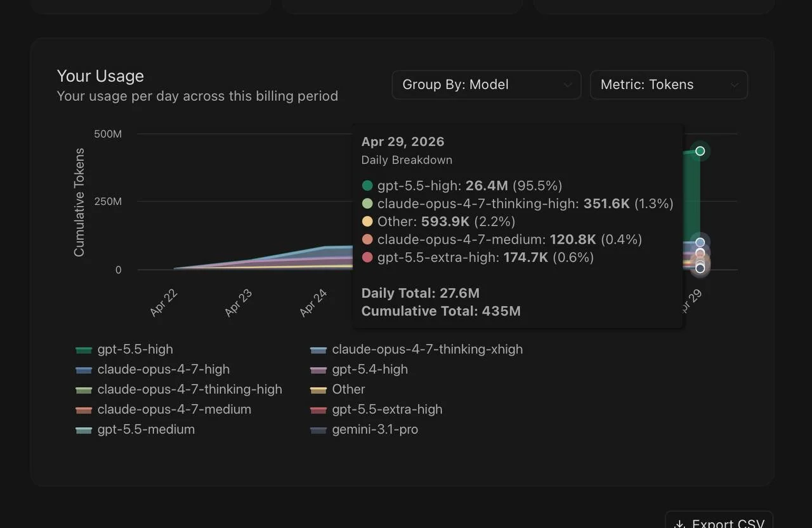Screen dimensions: 812x528
Task: Open the Metric: Tokens dropdown
Action: click(x=669, y=84)
